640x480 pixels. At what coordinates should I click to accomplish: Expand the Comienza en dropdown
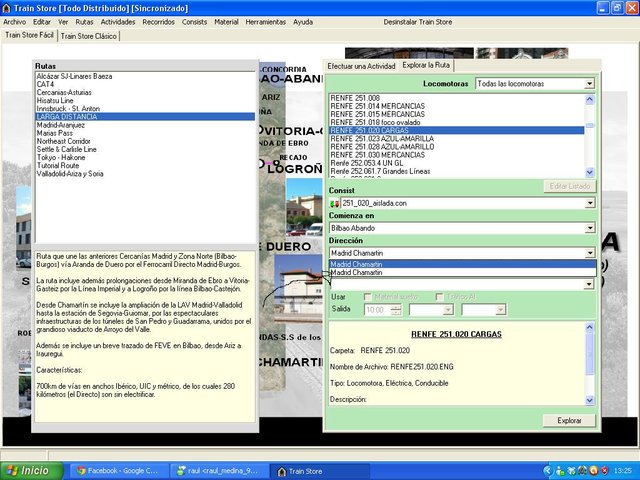[x=590, y=228]
